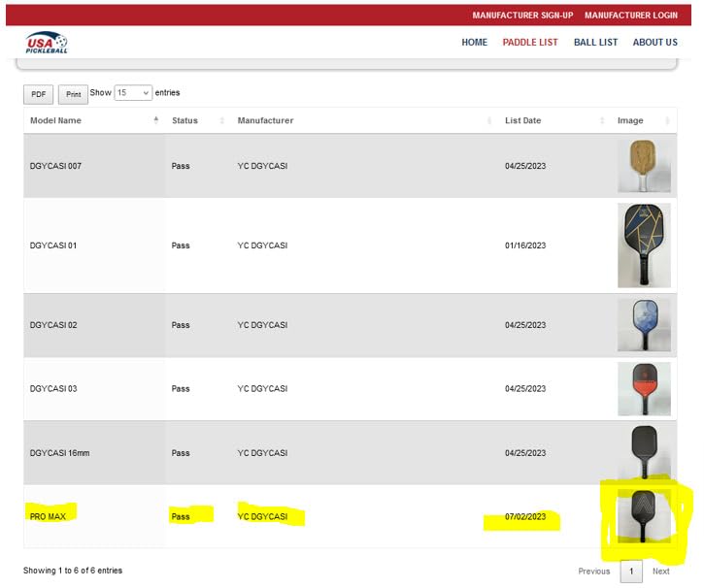Open the Paddle List page
Screen dimensions: 704x588
click(530, 42)
